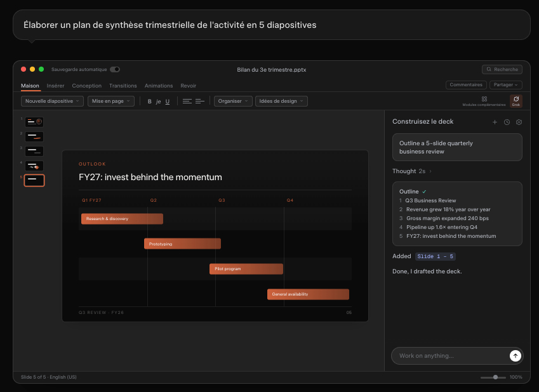Switch to the Maison tab

[30, 86]
